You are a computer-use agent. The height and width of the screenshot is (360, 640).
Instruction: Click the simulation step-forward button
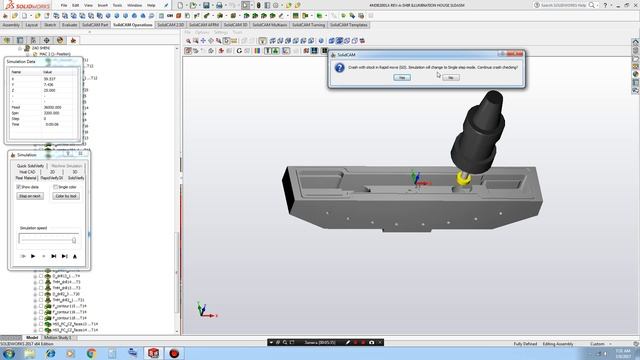53,256
